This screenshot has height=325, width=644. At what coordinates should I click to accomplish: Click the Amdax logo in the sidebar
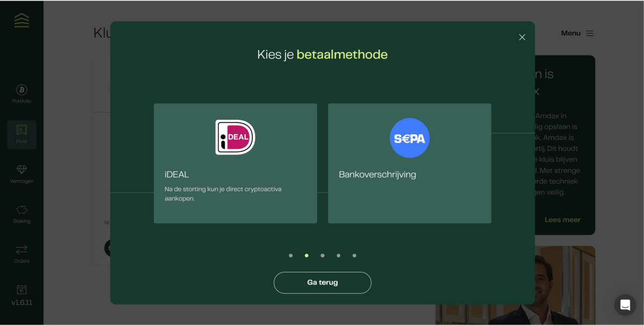[22, 20]
